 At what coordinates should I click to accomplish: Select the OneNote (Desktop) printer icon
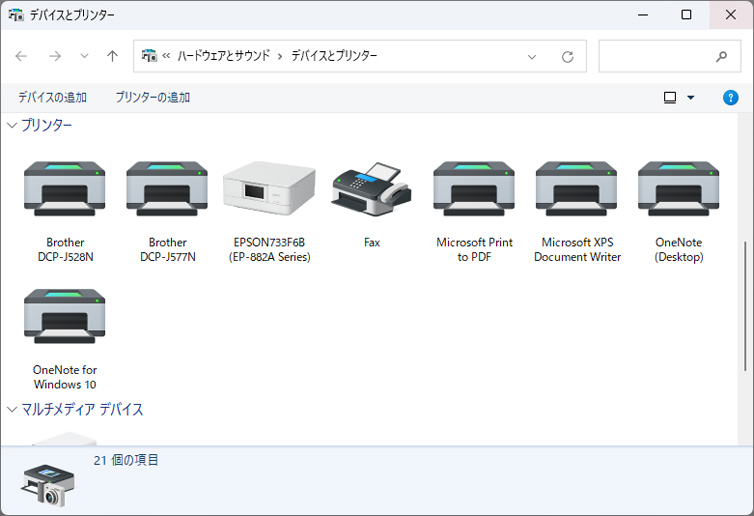[x=679, y=188]
